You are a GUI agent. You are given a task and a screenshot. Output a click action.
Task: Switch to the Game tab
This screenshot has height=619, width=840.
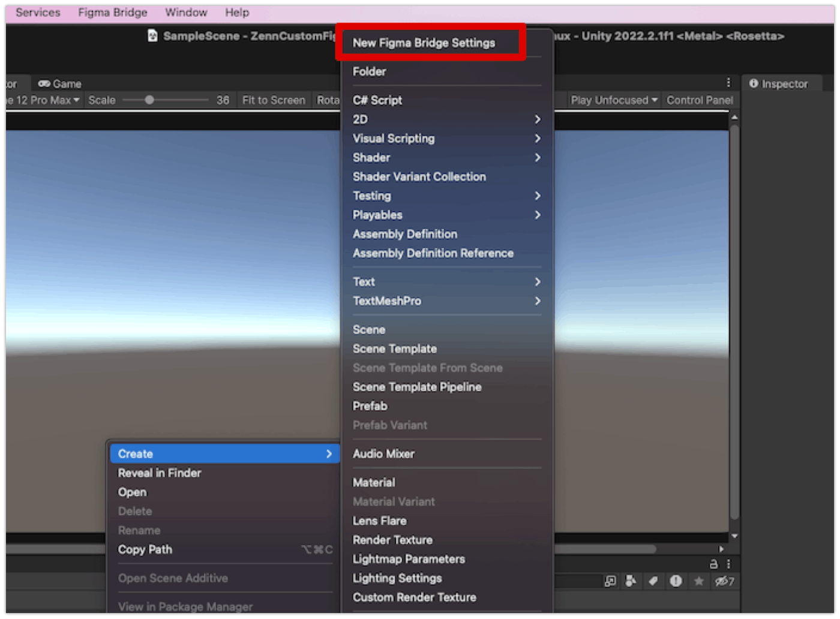point(59,83)
